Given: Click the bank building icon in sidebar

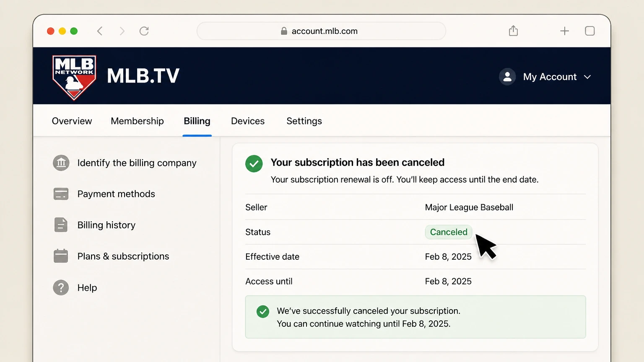Looking at the screenshot, I should pos(61,163).
